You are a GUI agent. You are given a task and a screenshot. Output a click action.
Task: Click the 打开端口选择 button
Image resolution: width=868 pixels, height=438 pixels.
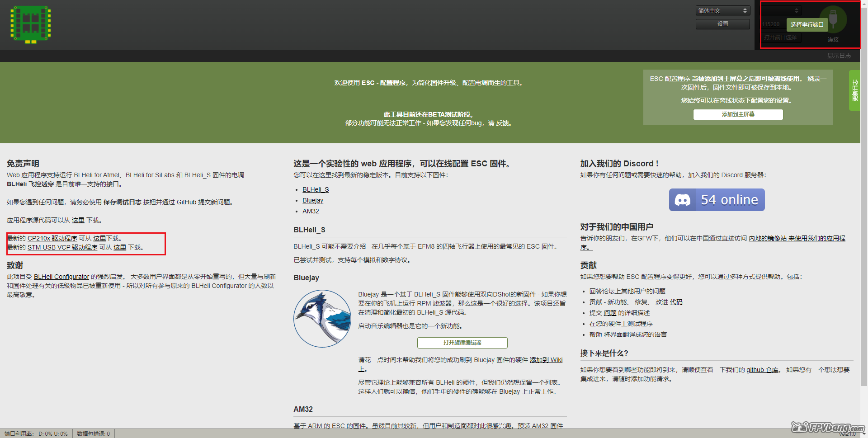pyautogui.click(x=781, y=38)
